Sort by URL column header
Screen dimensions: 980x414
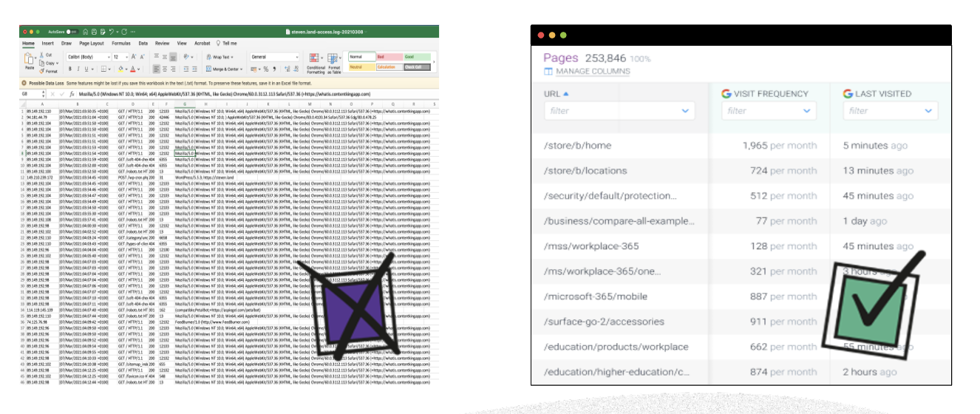pyautogui.click(x=557, y=93)
